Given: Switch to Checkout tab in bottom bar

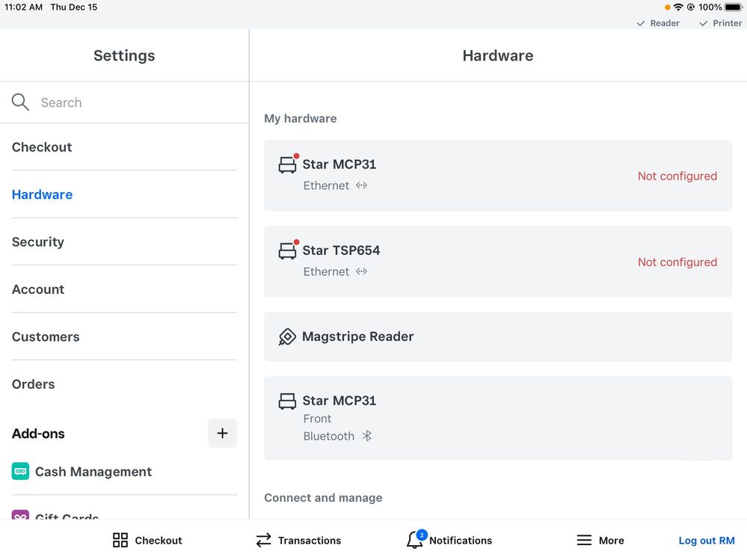Looking at the screenshot, I should [x=147, y=540].
